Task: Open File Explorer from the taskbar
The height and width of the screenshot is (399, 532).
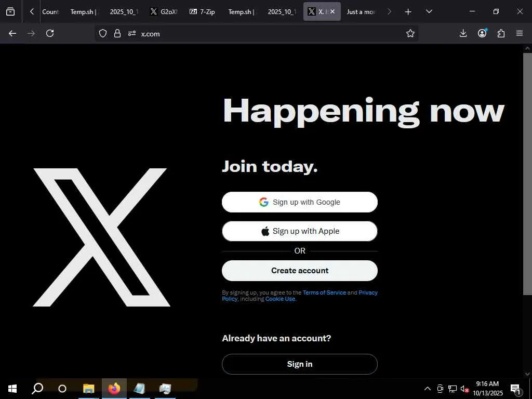Action: (88, 389)
